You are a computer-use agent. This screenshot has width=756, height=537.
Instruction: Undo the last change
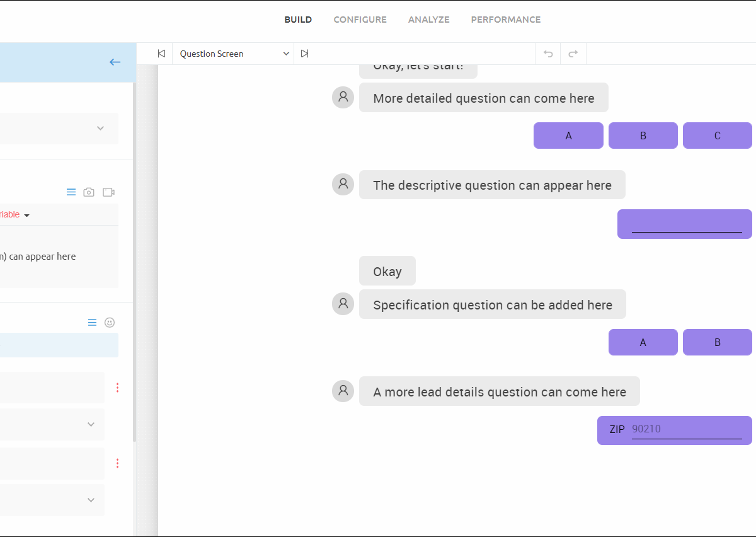tap(548, 54)
